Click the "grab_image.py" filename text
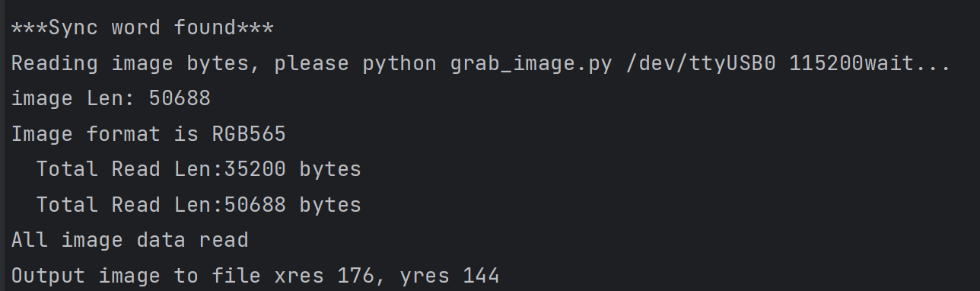980x291 pixels. coord(531,64)
